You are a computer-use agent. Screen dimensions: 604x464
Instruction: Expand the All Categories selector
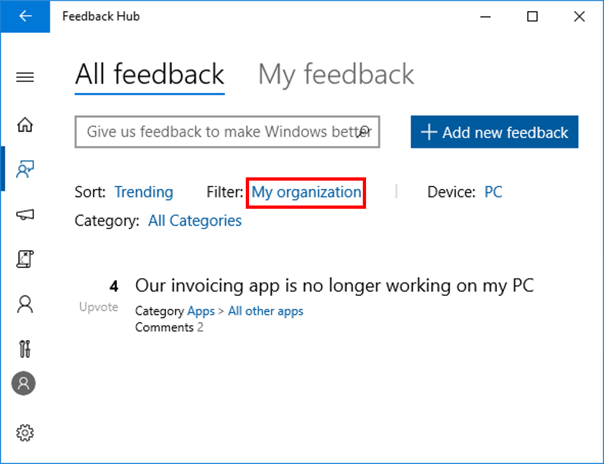coord(194,220)
